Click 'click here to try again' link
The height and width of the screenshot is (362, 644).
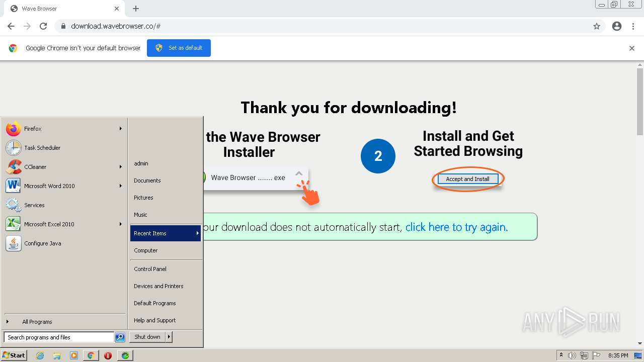pyautogui.click(x=456, y=227)
